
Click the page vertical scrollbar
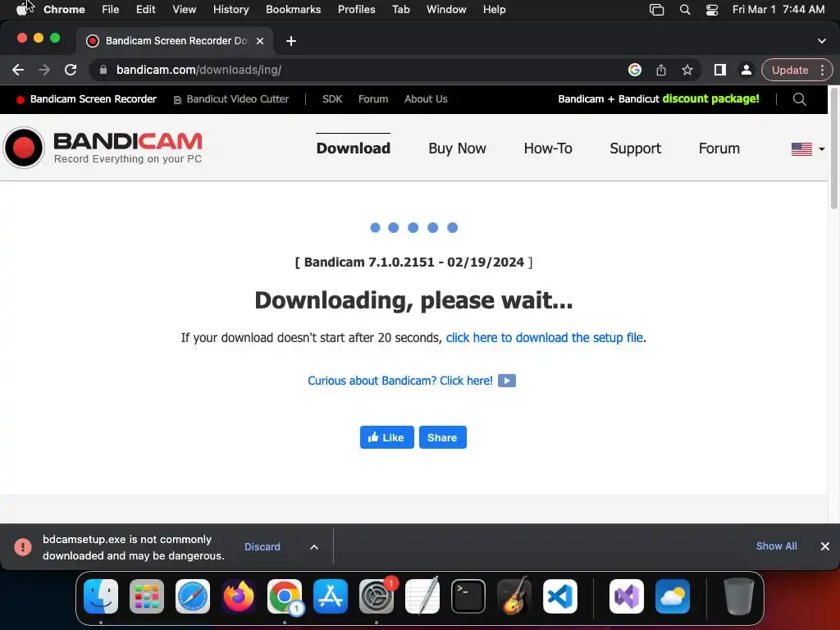pos(833,150)
